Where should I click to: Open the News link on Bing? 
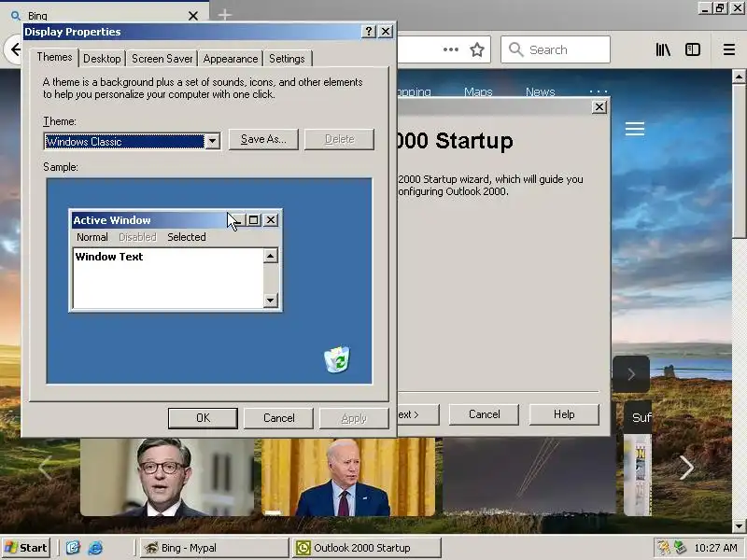[x=541, y=91]
